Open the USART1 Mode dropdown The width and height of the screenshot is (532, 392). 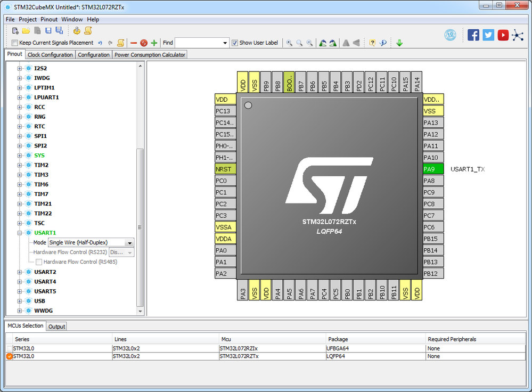(x=129, y=243)
